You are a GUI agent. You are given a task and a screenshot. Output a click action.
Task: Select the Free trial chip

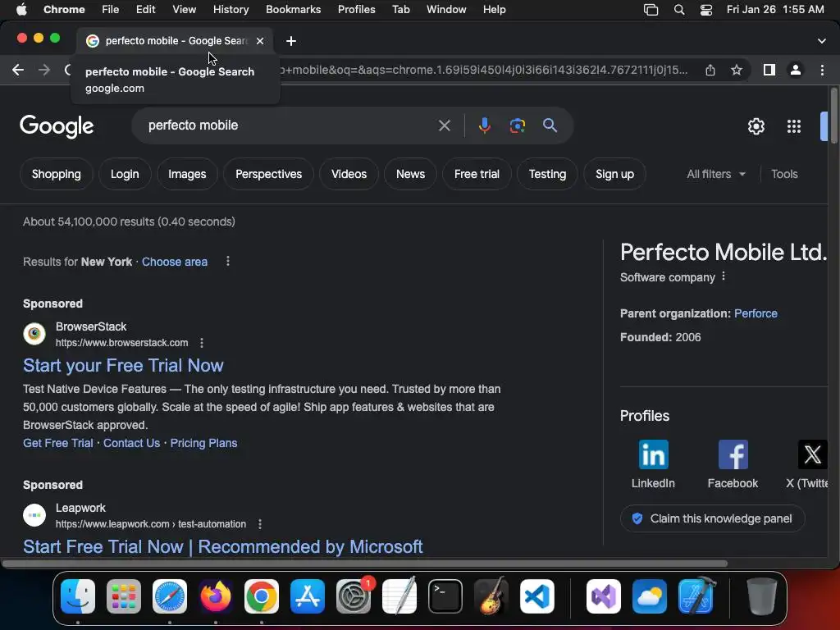477,174
